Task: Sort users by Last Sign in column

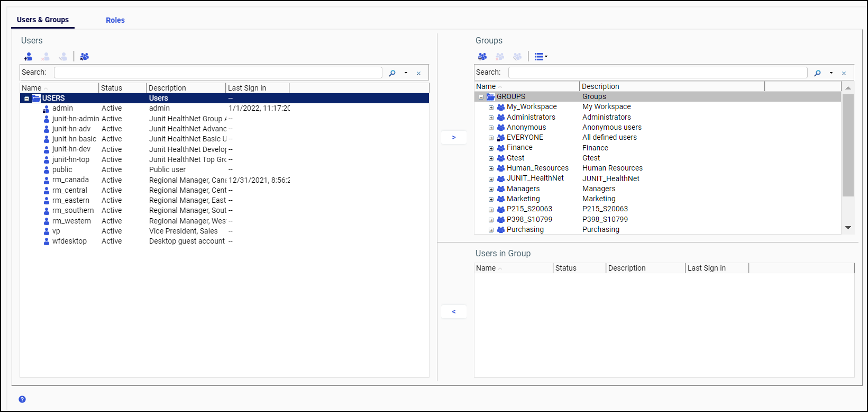Action: pos(258,88)
